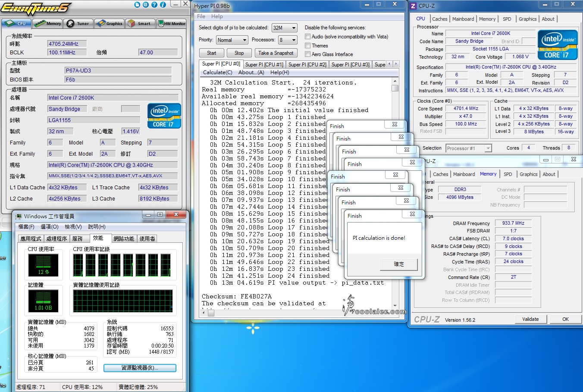Open Hyper PI top Help menu
The width and height of the screenshot is (583, 392).
[x=217, y=16]
